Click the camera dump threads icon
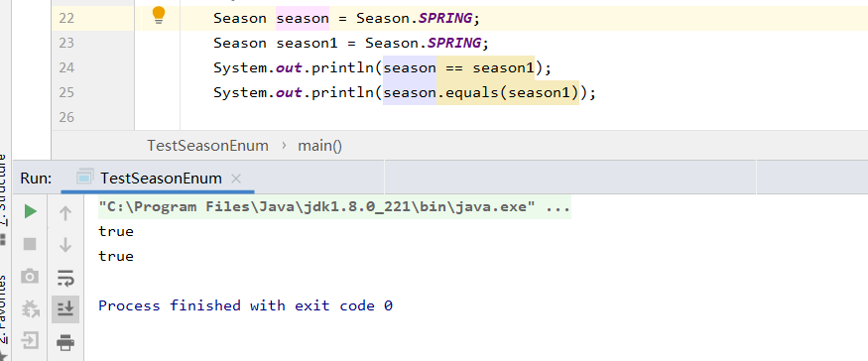 (x=30, y=276)
